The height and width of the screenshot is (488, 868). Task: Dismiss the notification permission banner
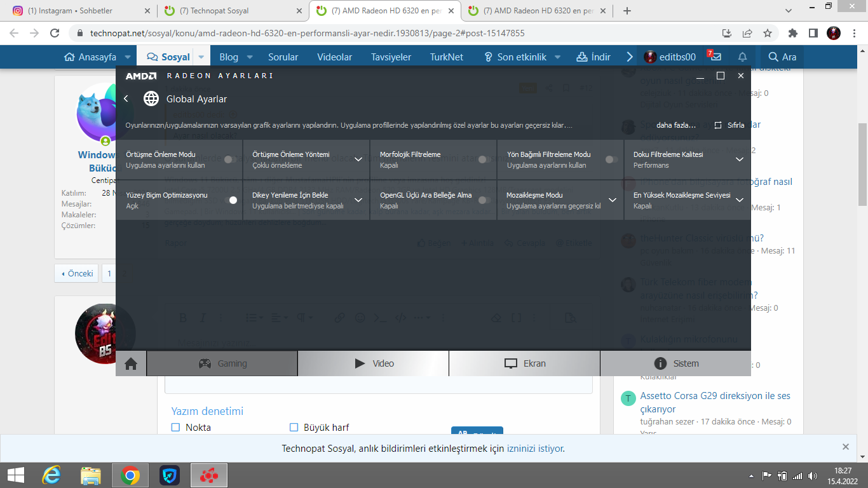pos(845,447)
